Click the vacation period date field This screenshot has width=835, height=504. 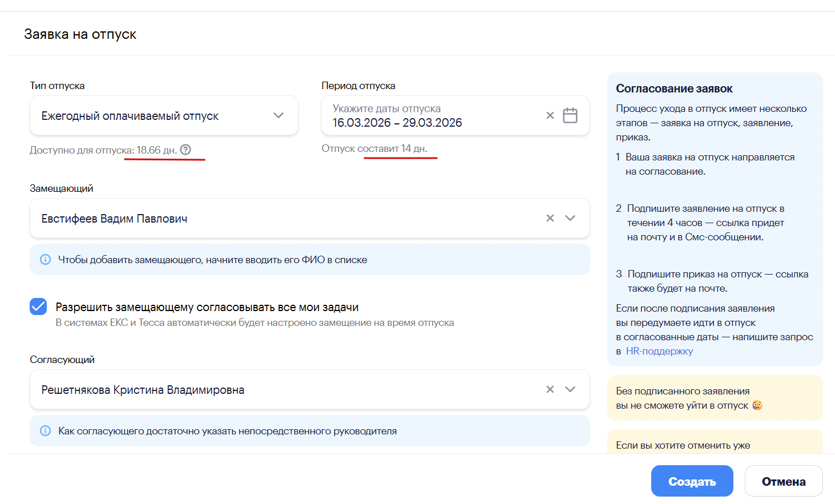pos(455,115)
